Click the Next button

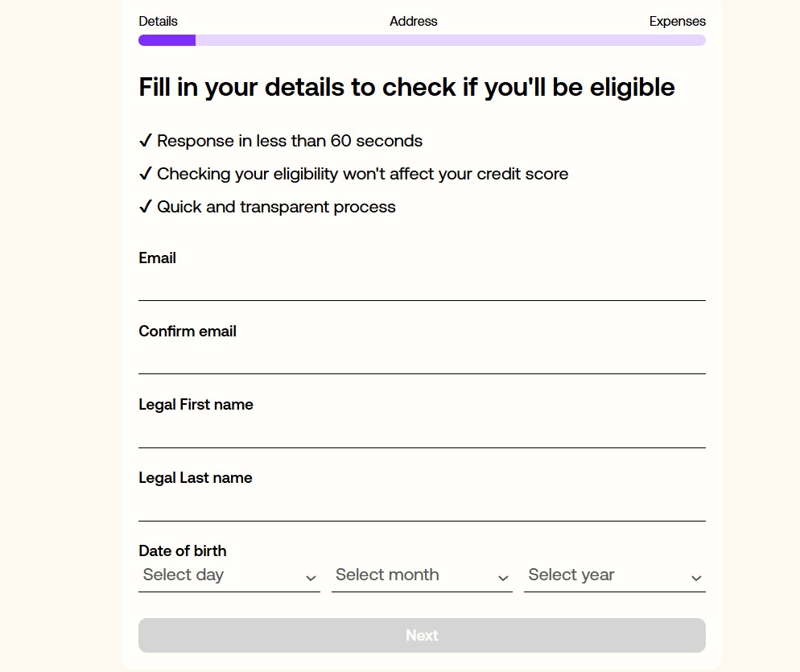tap(422, 635)
